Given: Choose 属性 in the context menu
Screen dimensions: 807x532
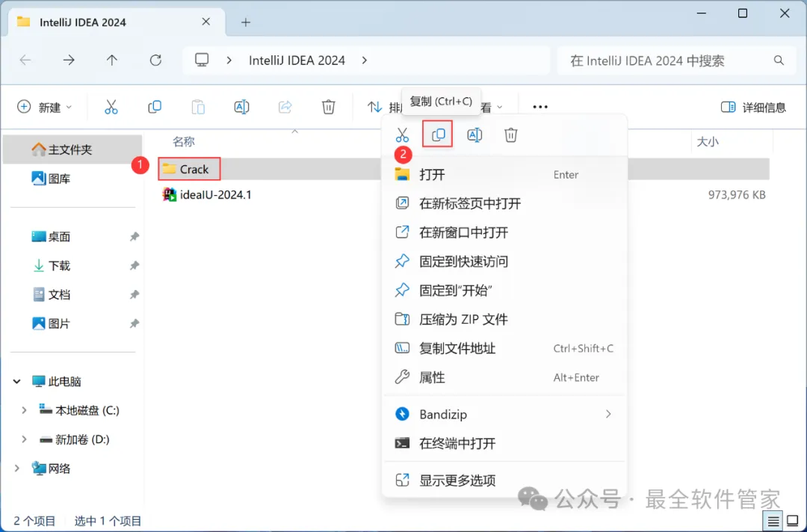Looking at the screenshot, I should tap(504, 377).
